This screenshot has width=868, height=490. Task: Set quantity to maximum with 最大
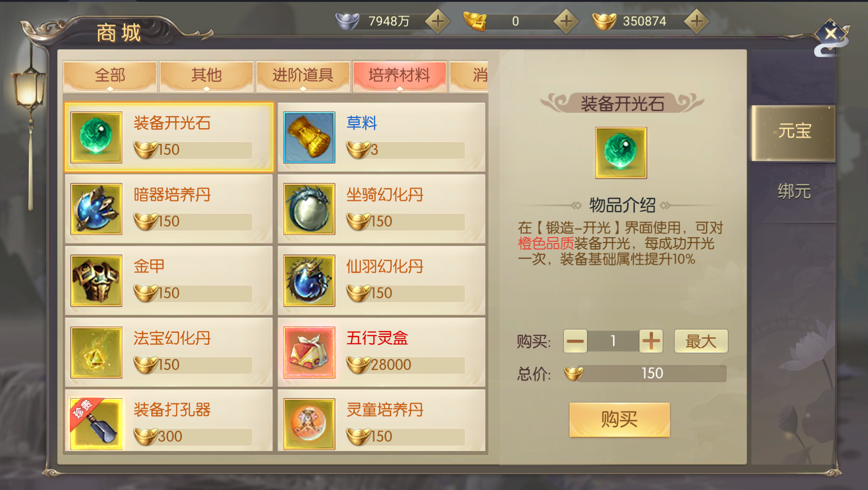coord(701,341)
